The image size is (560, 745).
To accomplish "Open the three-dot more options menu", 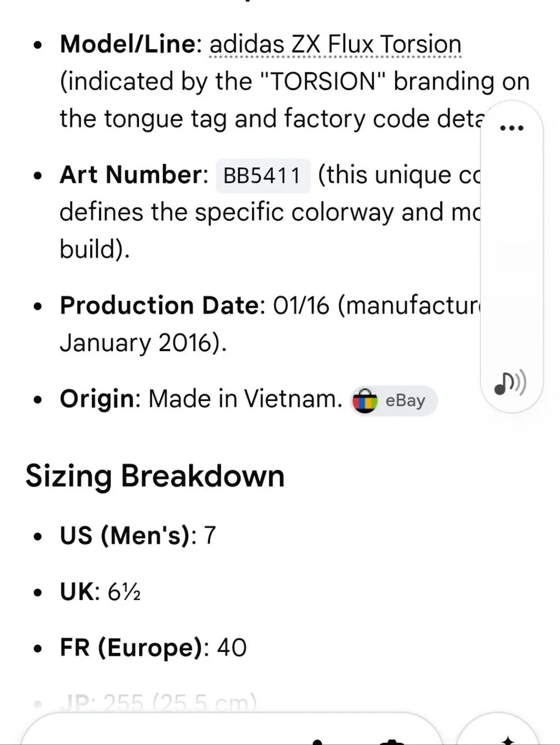I will pyautogui.click(x=511, y=128).
